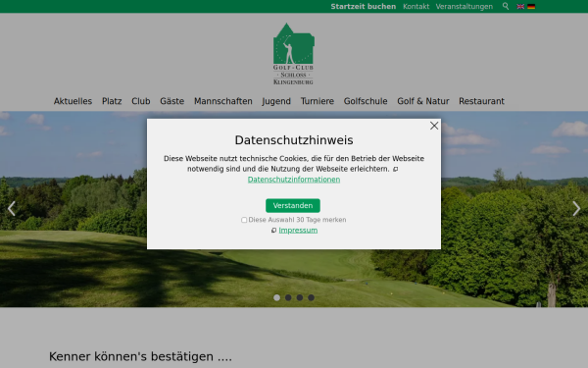Screen dimensions: 588x368
Task: Open the Datenschutzinformationen link
Action: click(294, 180)
